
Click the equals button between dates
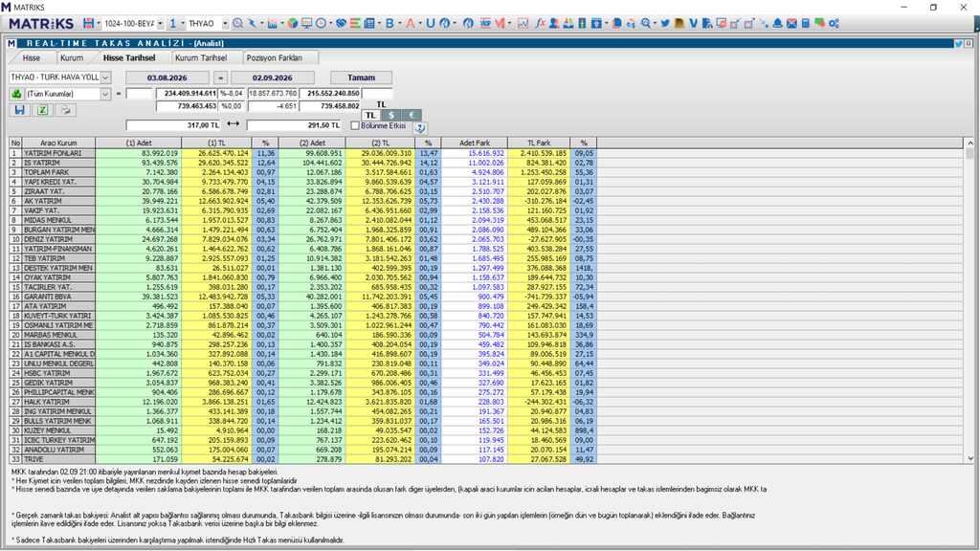[x=220, y=77]
